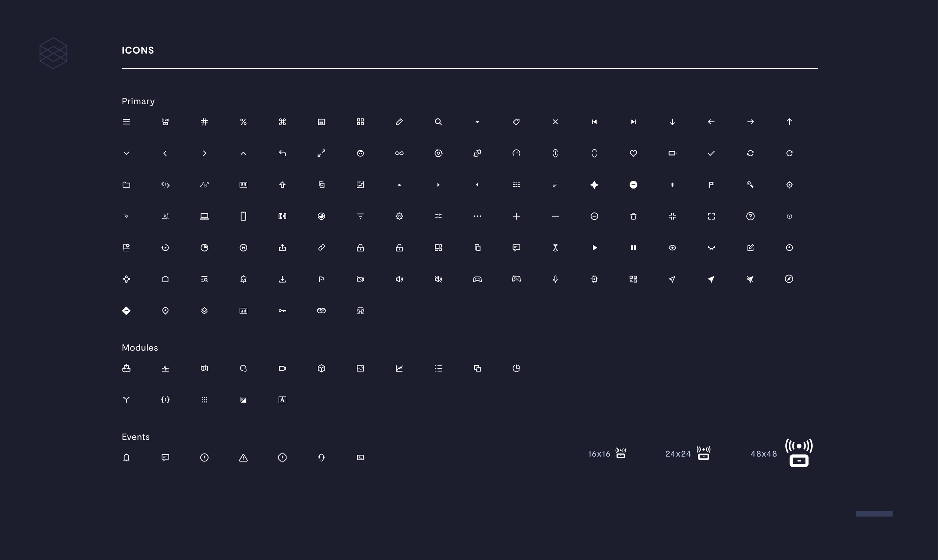938x560 pixels.
Task: Click the trash delete icon
Action: [x=633, y=216]
